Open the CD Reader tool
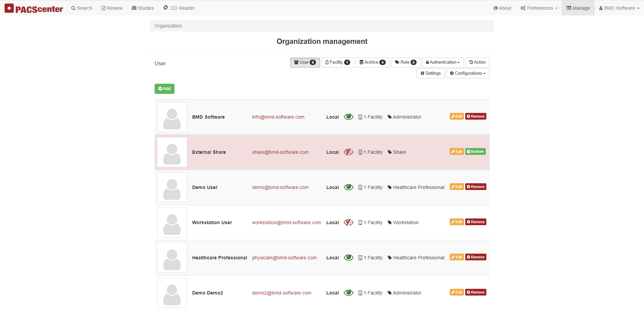The image size is (644, 324). coord(179,8)
